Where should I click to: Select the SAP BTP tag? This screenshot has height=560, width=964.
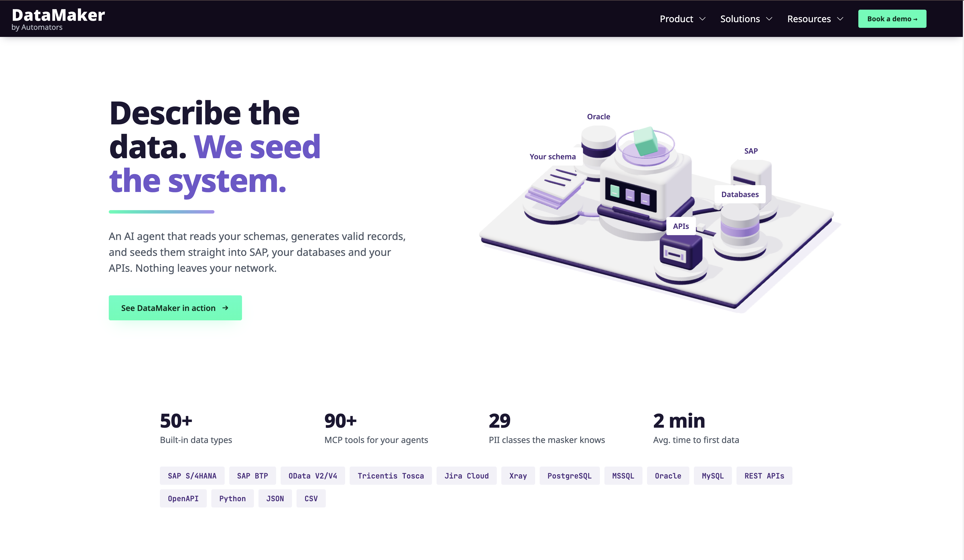pyautogui.click(x=253, y=476)
